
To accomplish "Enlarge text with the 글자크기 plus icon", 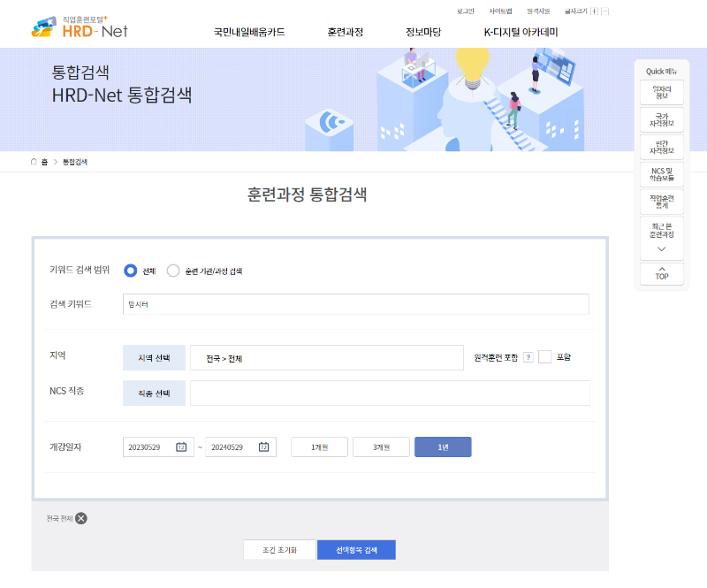I will click(594, 11).
